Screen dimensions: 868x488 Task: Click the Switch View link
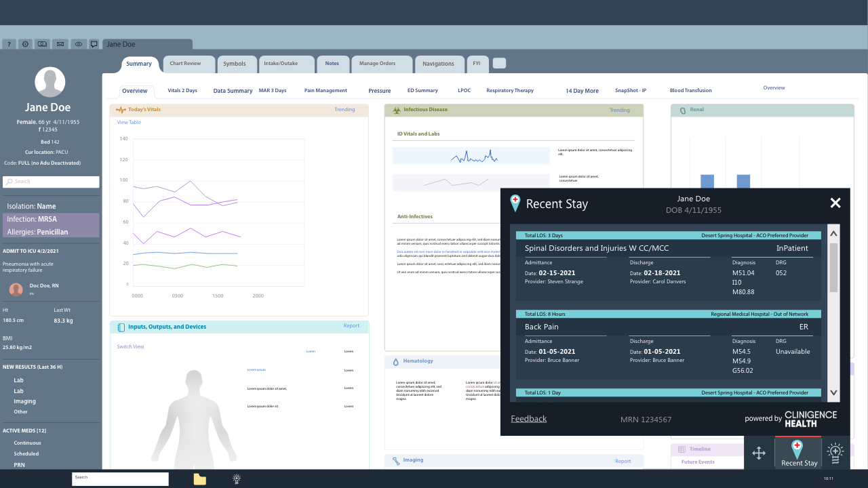coord(130,347)
